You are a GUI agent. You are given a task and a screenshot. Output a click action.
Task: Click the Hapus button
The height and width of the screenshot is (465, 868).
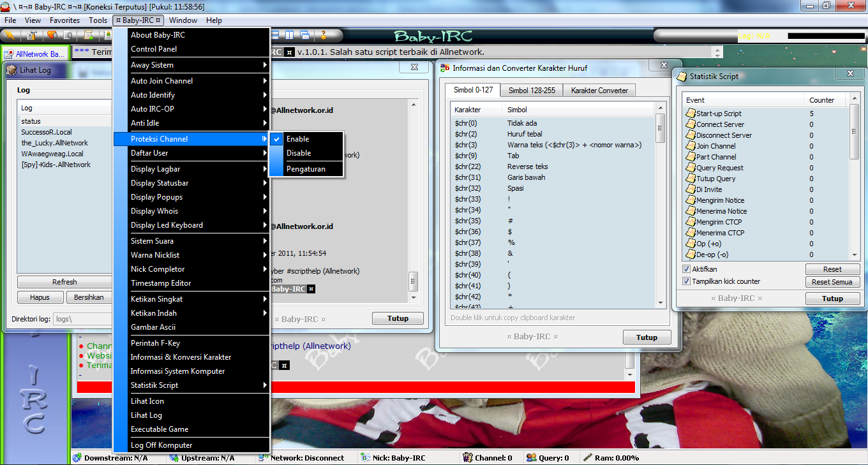[x=40, y=297]
